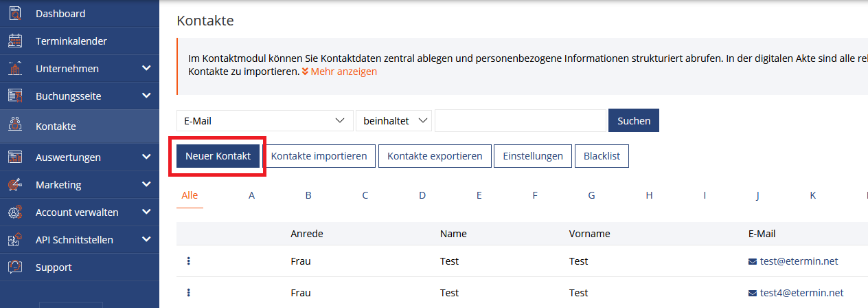Filter contacts by letter F
The height and width of the screenshot is (308, 868).
pyautogui.click(x=535, y=195)
